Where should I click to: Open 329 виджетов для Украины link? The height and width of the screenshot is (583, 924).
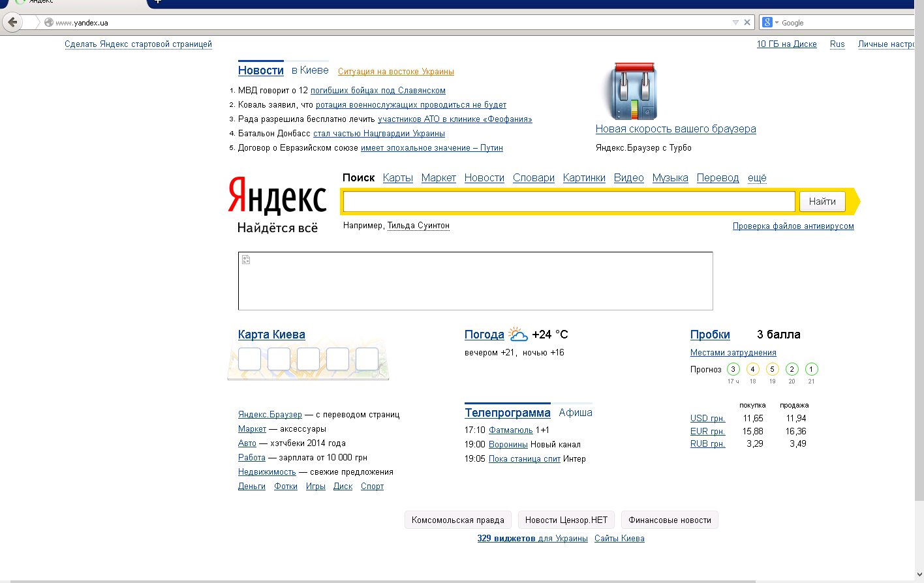532,539
